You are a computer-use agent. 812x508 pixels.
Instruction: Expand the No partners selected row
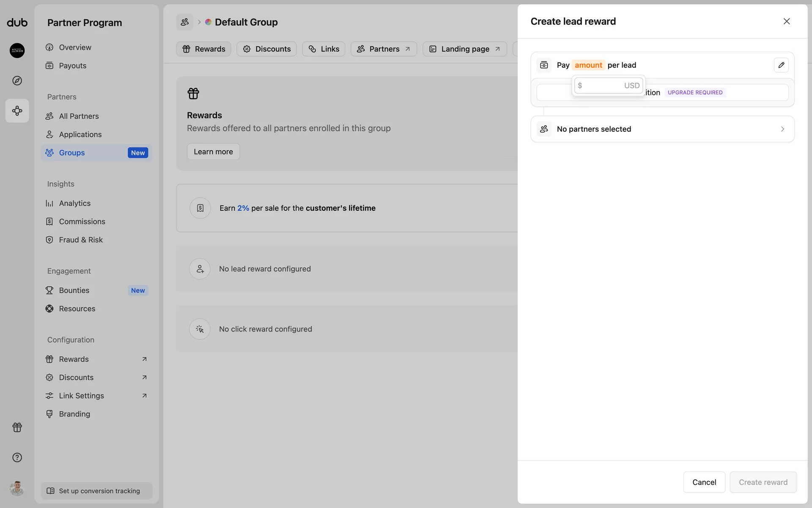point(662,129)
